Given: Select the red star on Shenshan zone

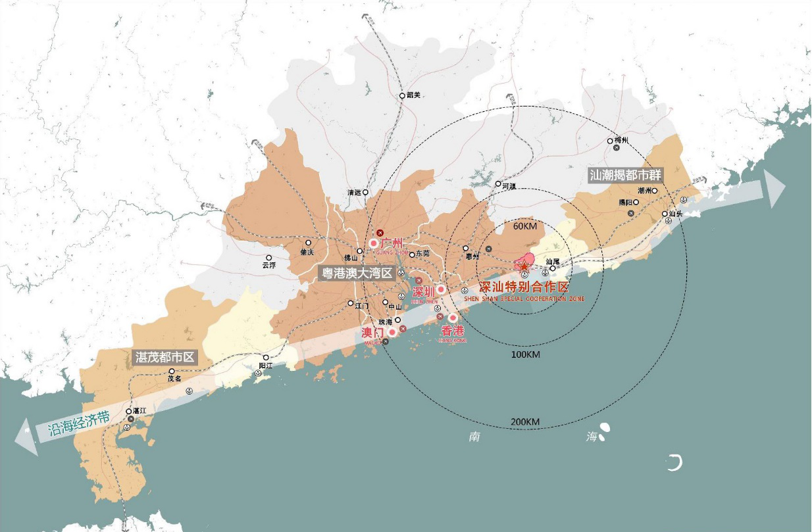Looking at the screenshot, I should [523, 264].
